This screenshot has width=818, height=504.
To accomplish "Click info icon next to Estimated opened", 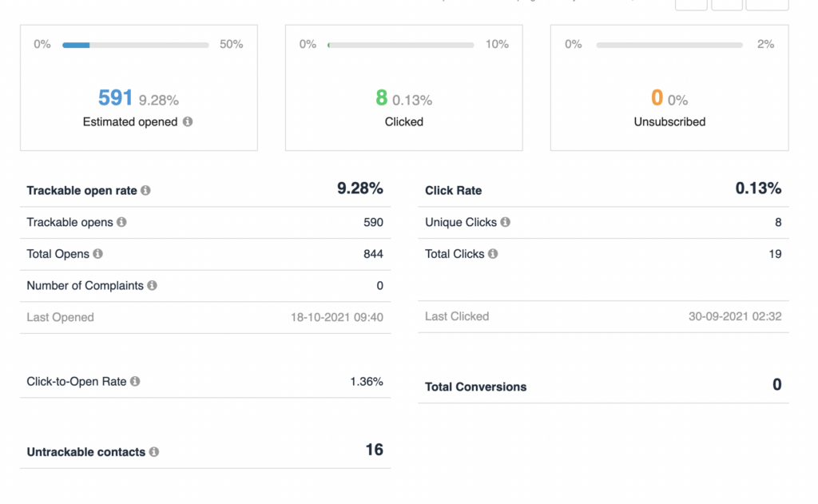I will [x=188, y=122].
